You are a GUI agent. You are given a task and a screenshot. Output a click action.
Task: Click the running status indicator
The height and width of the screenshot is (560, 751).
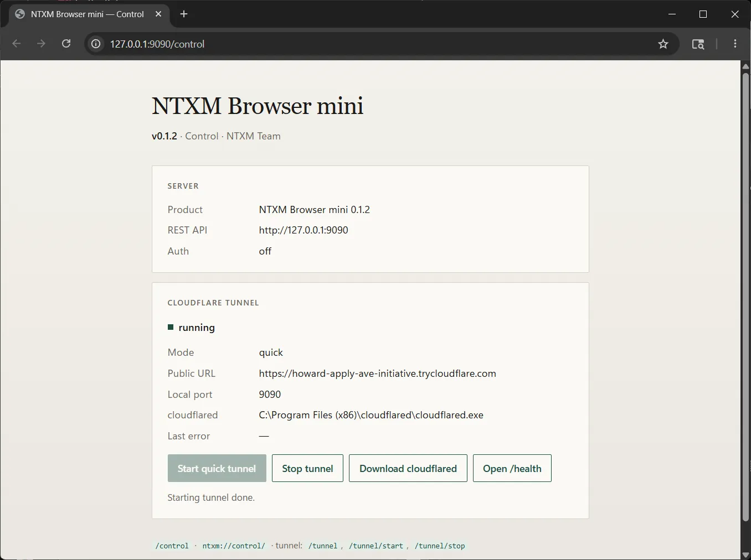coord(191,328)
